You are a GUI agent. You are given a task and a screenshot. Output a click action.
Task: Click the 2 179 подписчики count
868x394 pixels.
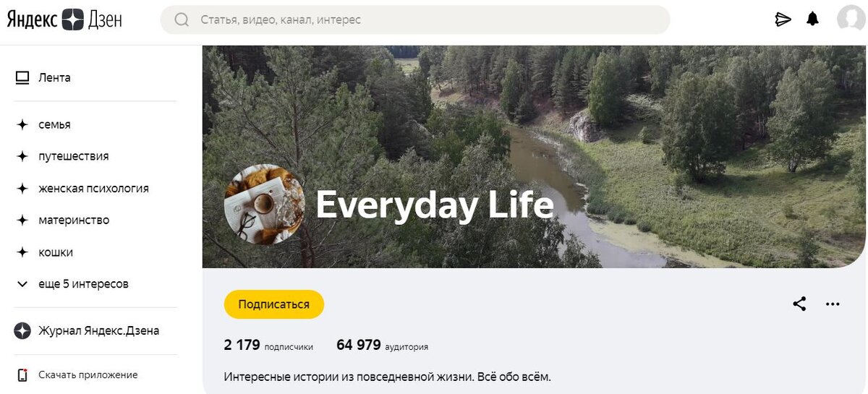(x=268, y=346)
